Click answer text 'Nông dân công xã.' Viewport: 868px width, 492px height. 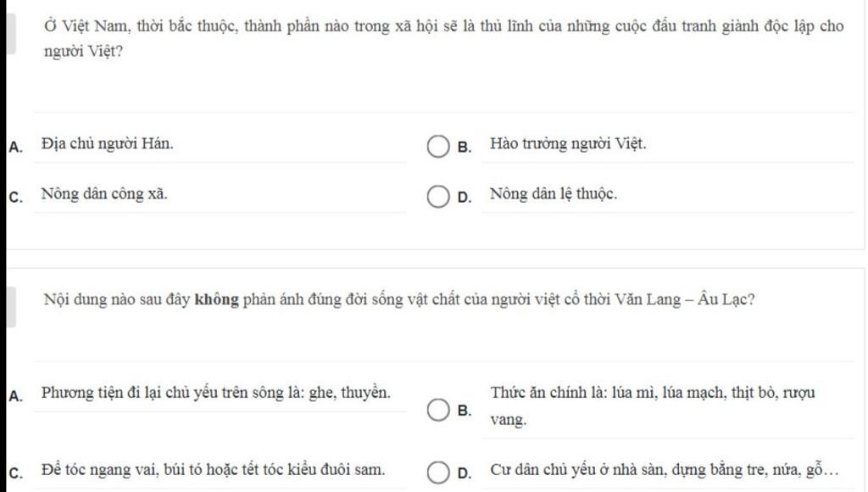point(104,194)
